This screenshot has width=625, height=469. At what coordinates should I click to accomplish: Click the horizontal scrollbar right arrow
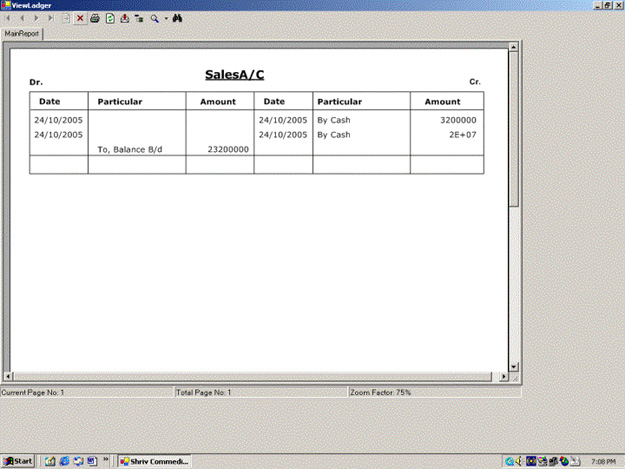coord(504,377)
